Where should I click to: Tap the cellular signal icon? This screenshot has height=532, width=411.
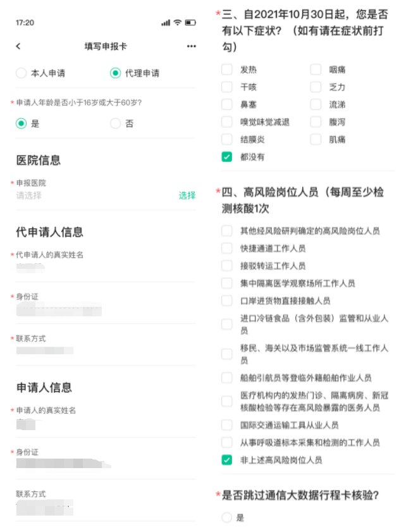(x=166, y=23)
